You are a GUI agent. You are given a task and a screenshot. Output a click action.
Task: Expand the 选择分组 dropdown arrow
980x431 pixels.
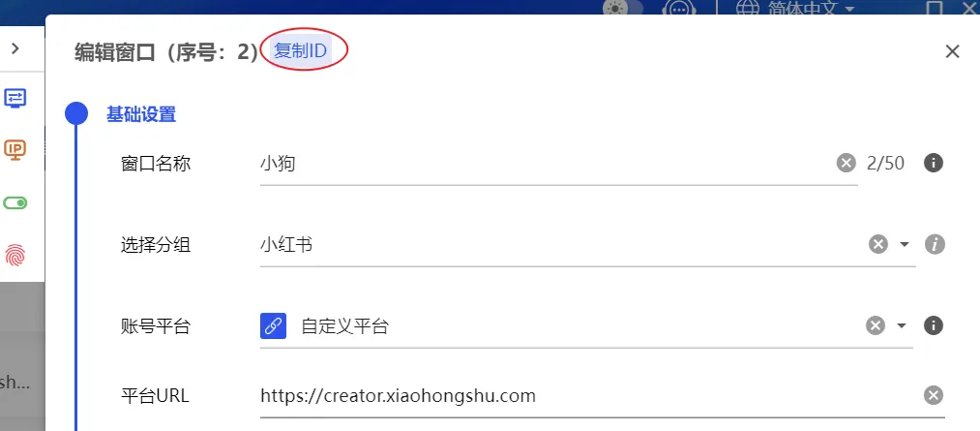click(x=905, y=244)
